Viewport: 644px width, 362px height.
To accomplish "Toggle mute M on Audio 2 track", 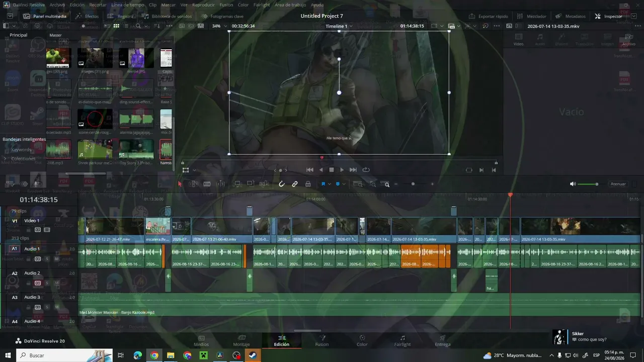I will click(x=57, y=283).
